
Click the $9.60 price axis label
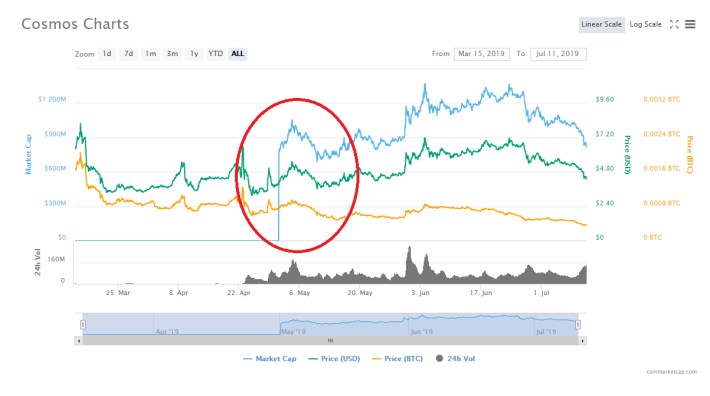pyautogui.click(x=605, y=100)
